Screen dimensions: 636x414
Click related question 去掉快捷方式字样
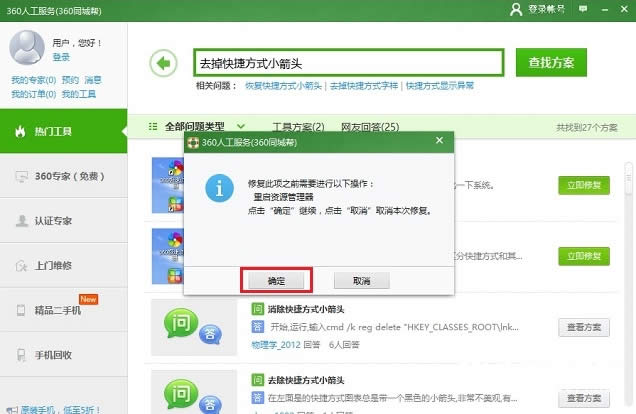(364, 86)
